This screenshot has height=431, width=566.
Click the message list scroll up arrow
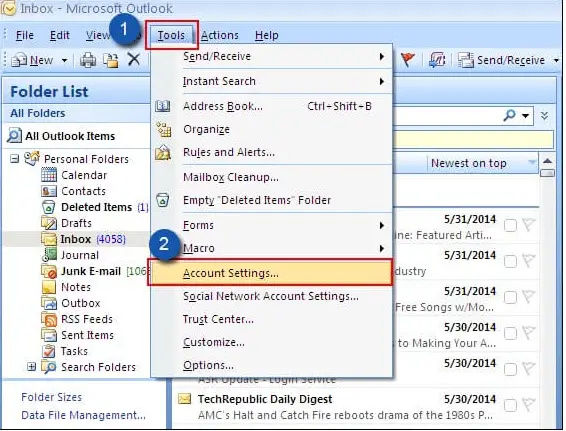[548, 161]
